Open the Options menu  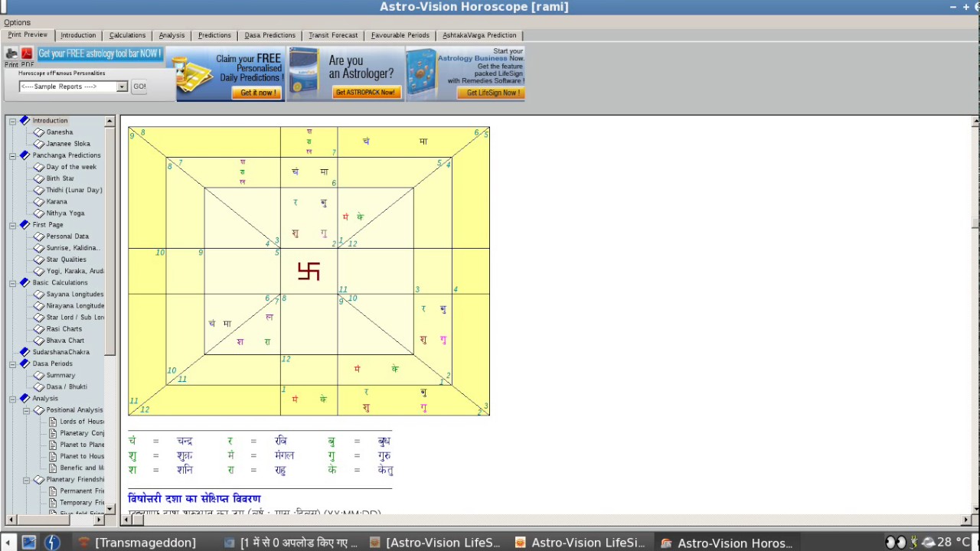[17, 22]
